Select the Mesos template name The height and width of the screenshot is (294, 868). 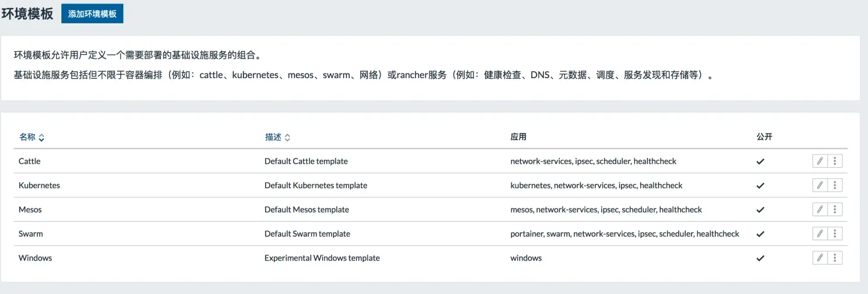point(30,210)
